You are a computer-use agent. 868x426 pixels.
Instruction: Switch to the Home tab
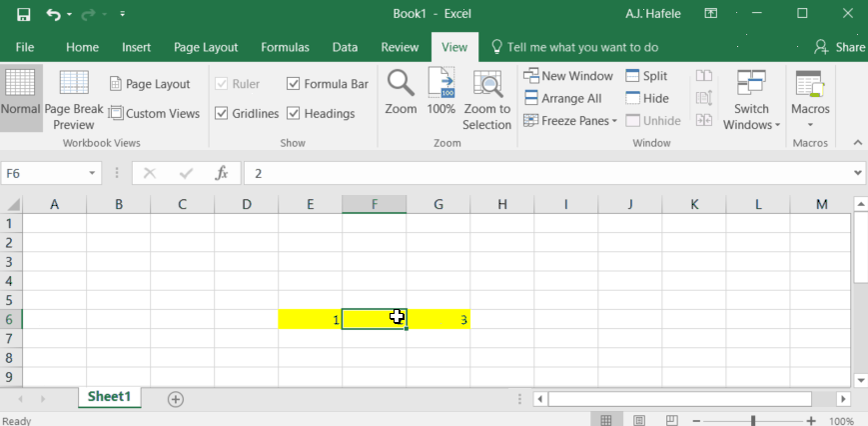point(82,47)
